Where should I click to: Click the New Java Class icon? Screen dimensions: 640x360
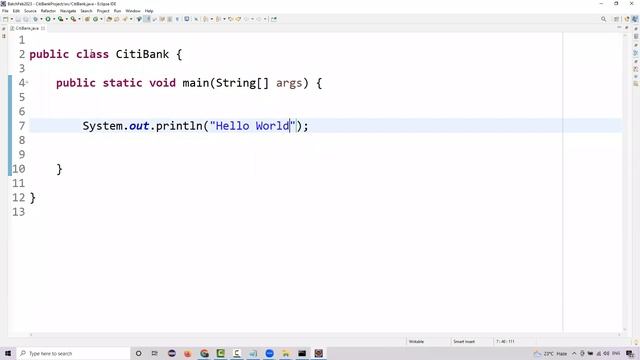(95, 19)
